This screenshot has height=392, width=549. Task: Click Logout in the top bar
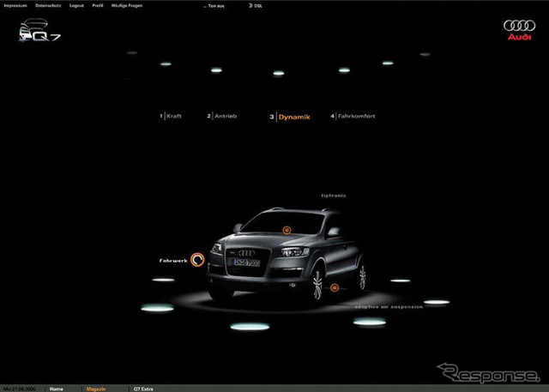click(77, 6)
